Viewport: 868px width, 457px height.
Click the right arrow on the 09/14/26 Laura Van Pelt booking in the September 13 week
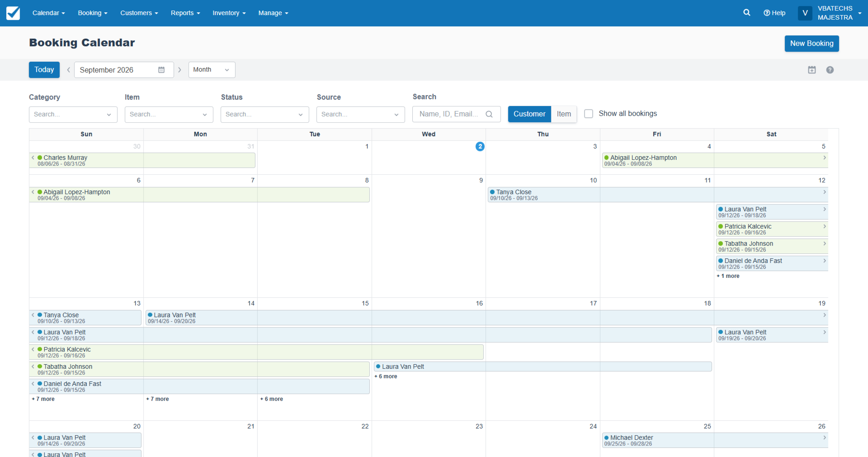pos(825,315)
